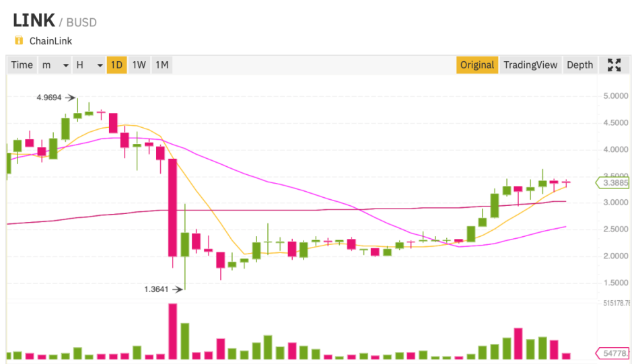Click the large red crash candlestick
The image size is (636, 364).
click(x=173, y=207)
